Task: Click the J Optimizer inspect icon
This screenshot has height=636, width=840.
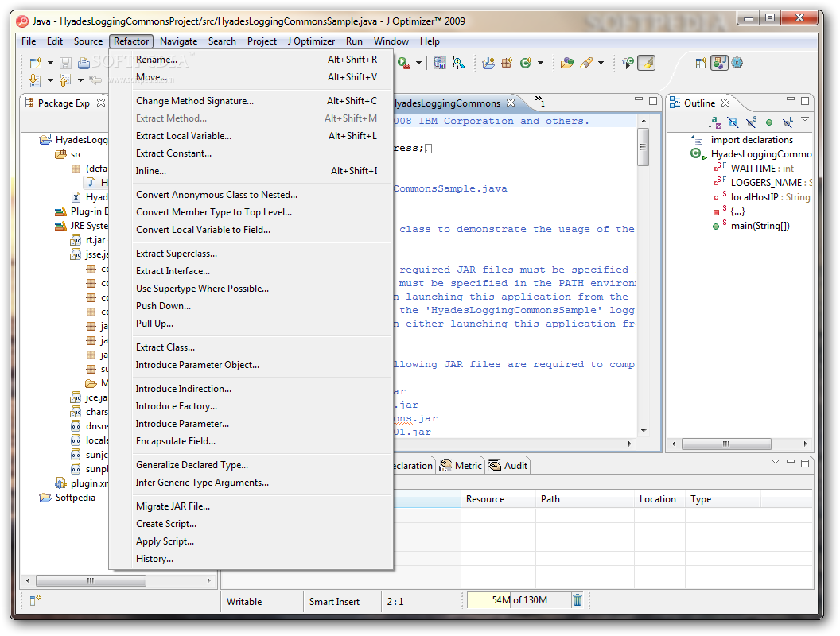Action: coord(458,63)
